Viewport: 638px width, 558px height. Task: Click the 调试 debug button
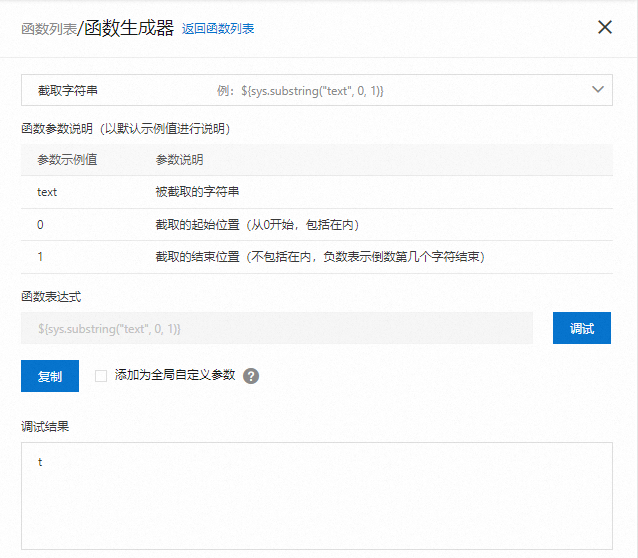pyautogui.click(x=581, y=328)
